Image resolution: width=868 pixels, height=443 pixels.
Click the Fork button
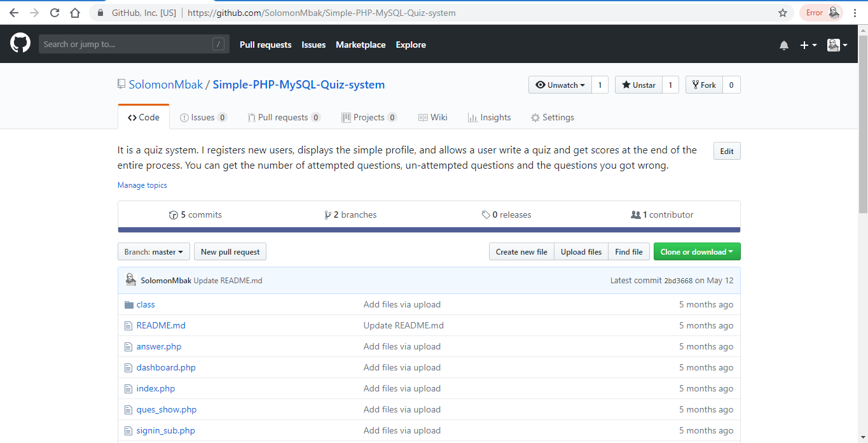pos(704,85)
